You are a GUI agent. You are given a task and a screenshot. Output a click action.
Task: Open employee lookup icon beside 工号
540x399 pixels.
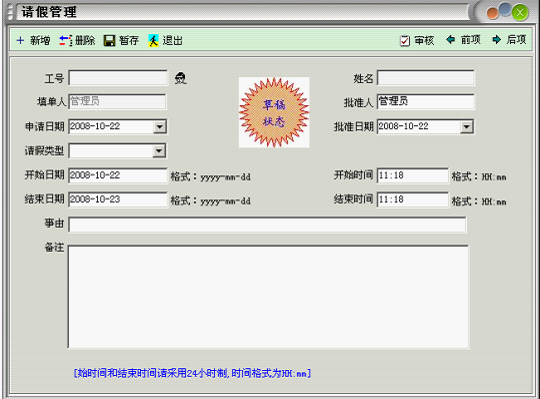tap(180, 78)
